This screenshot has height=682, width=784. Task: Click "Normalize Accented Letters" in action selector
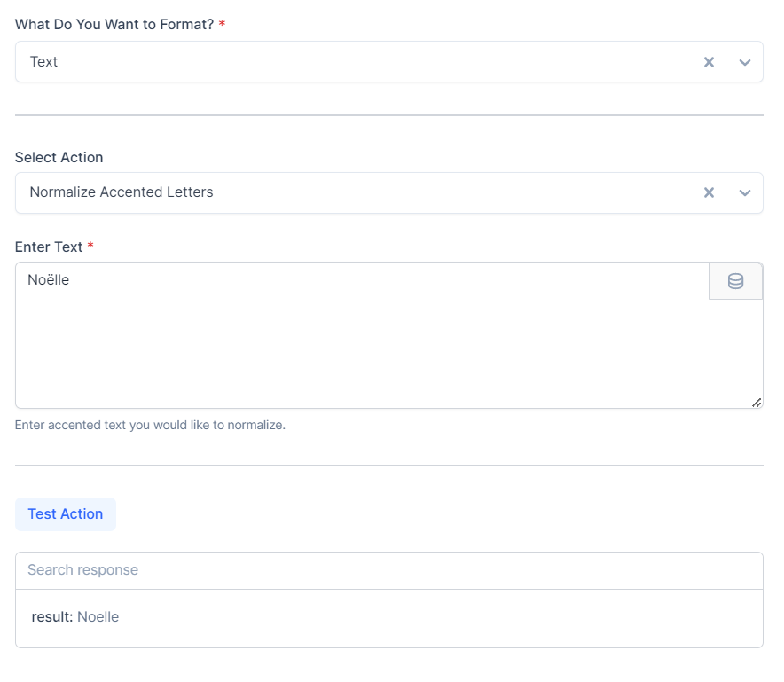point(122,192)
